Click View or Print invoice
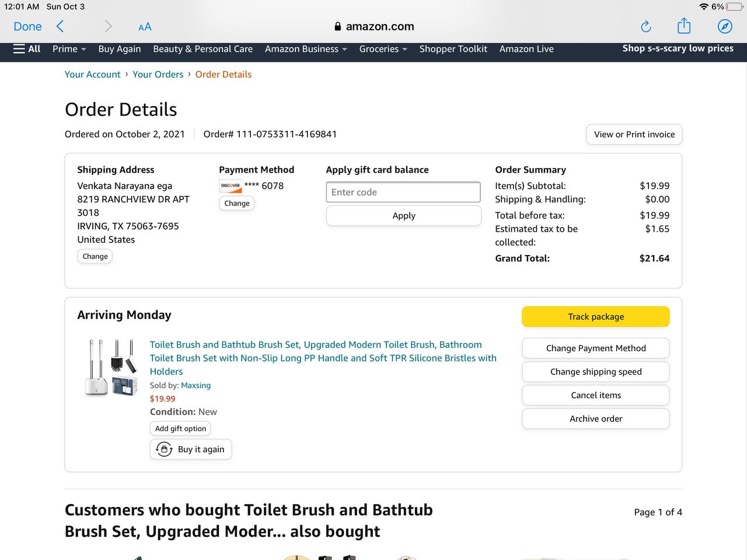747x560 pixels. [634, 134]
